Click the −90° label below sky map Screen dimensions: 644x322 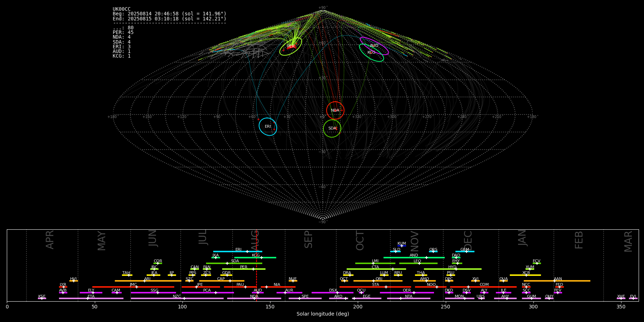click(323, 222)
